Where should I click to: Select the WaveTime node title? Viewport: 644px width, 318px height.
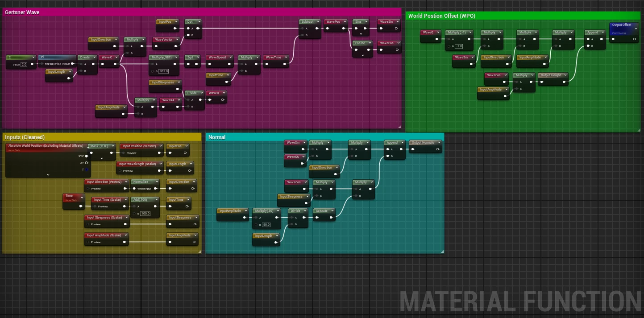tap(274, 57)
